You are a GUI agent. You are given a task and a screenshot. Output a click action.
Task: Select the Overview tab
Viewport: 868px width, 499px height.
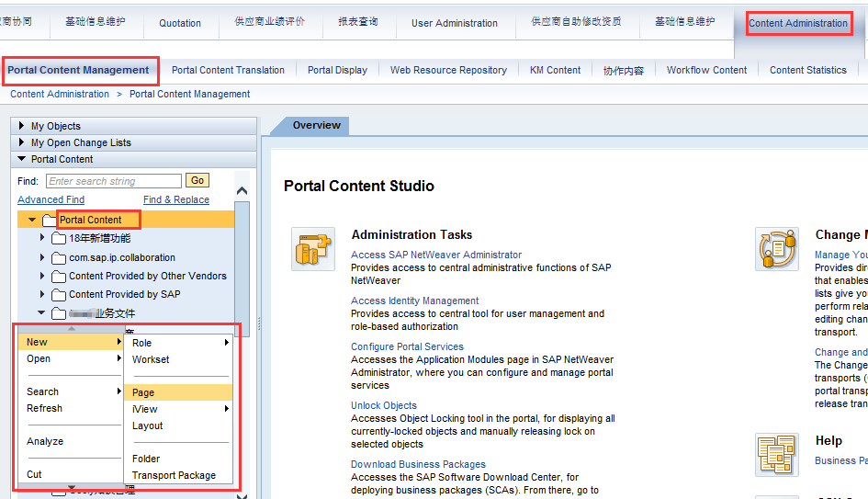(x=317, y=126)
